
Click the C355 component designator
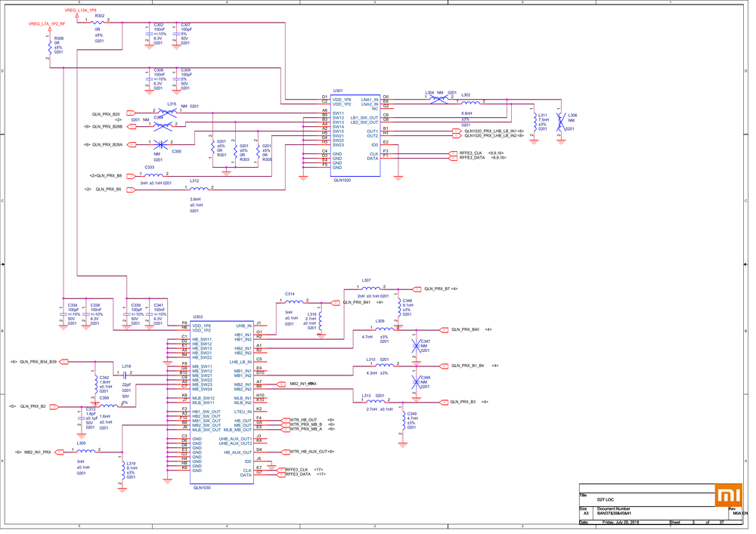pyautogui.click(x=176, y=151)
